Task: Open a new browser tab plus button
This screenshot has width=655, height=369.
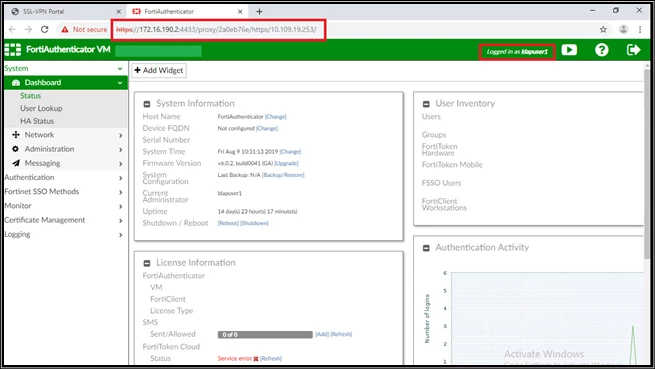Action: pos(259,11)
